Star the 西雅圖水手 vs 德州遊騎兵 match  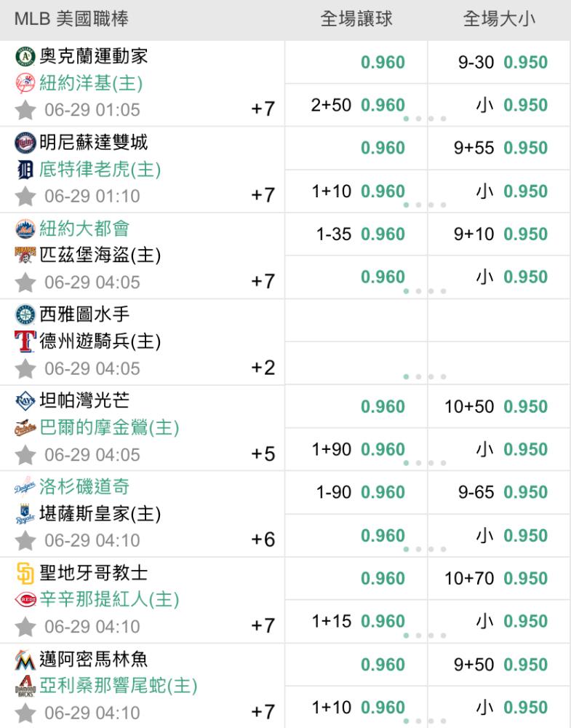click(x=25, y=368)
